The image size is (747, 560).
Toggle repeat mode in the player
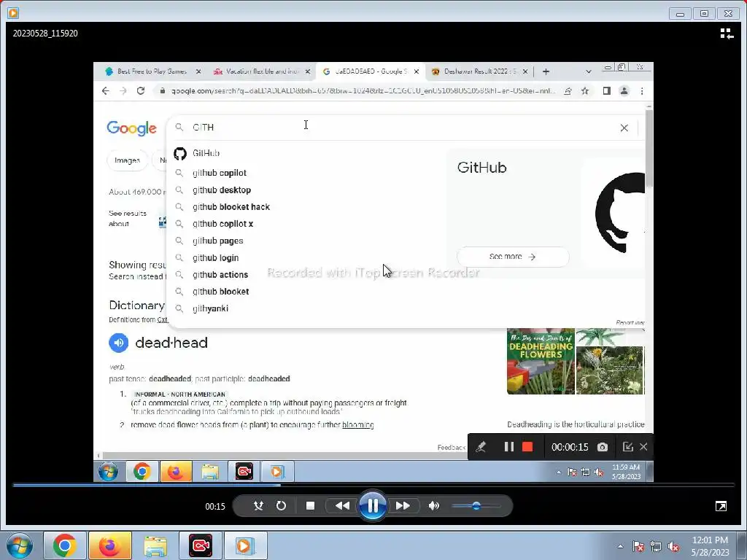click(x=281, y=506)
